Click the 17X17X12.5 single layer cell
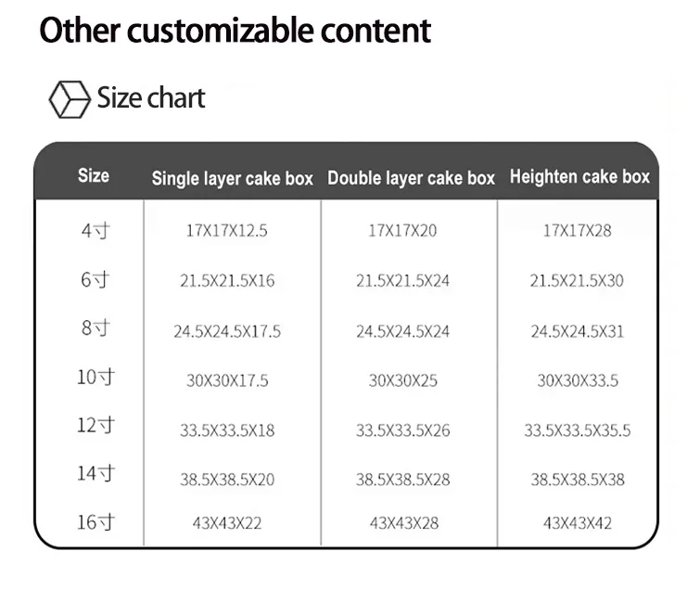 pyautogui.click(x=227, y=230)
